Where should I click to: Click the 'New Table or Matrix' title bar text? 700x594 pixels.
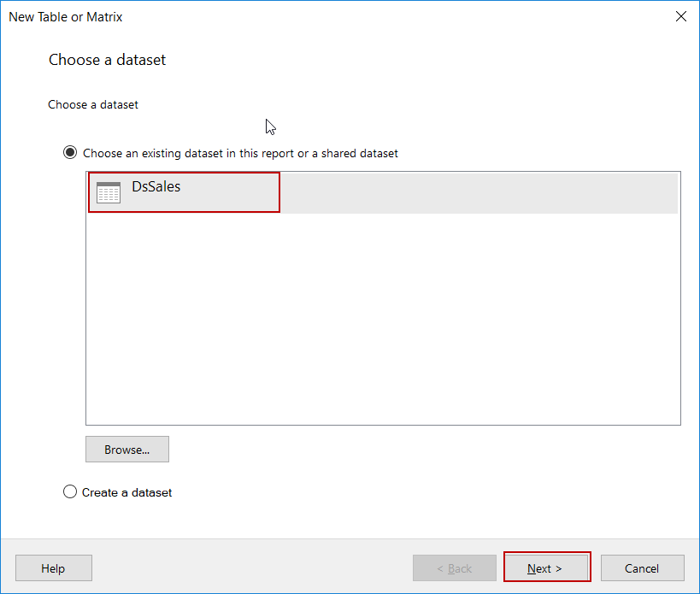tap(66, 16)
